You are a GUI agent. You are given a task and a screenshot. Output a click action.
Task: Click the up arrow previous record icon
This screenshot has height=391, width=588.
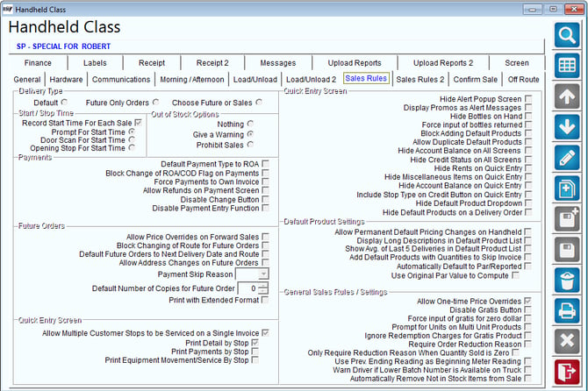click(567, 96)
